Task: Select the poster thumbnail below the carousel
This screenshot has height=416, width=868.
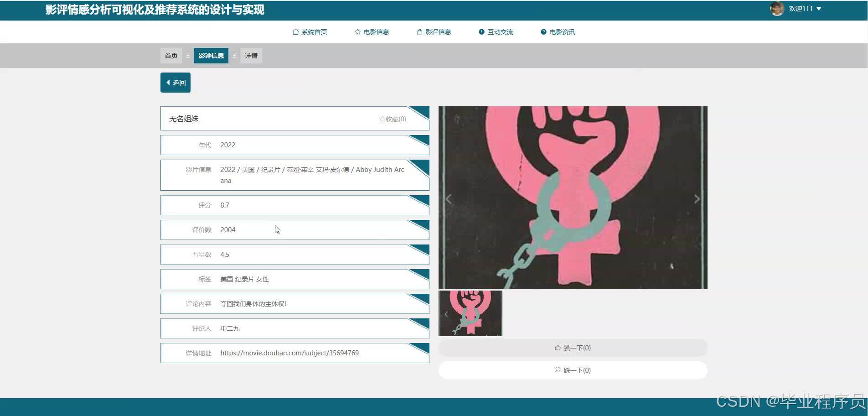Action: 470,313
